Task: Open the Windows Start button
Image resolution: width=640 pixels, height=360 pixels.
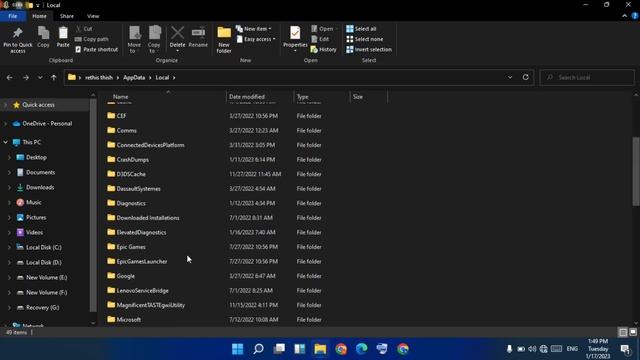Action: (238, 349)
